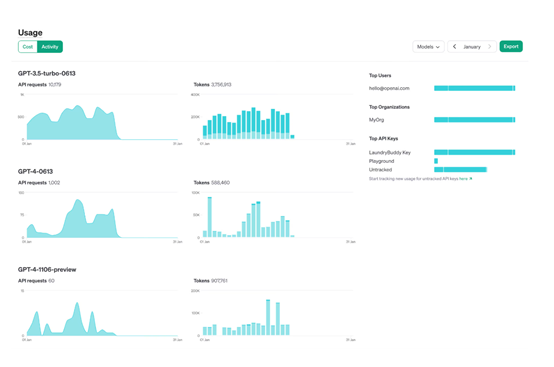This screenshot has width=554, height=367.
Task: Click API requests 10,179 label
Action: [40, 84]
